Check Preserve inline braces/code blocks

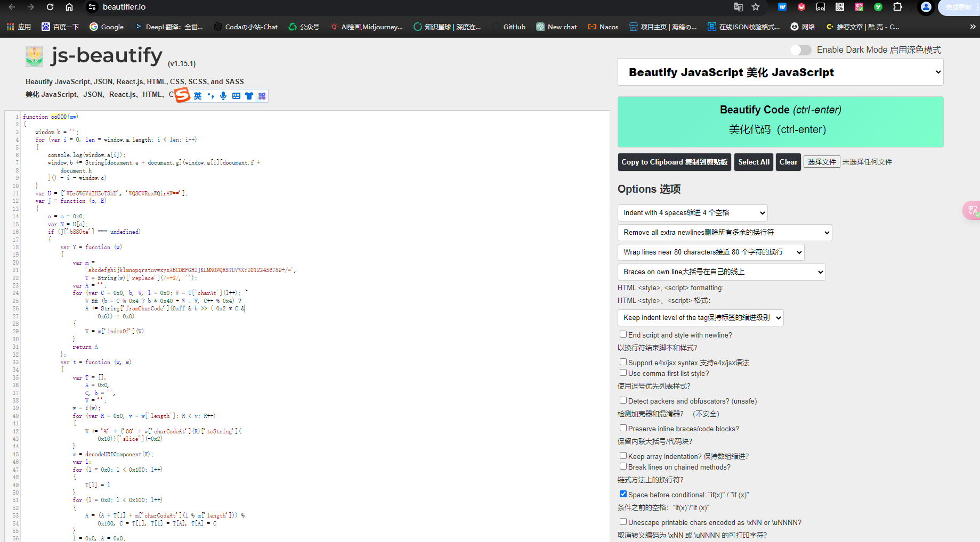(623, 428)
